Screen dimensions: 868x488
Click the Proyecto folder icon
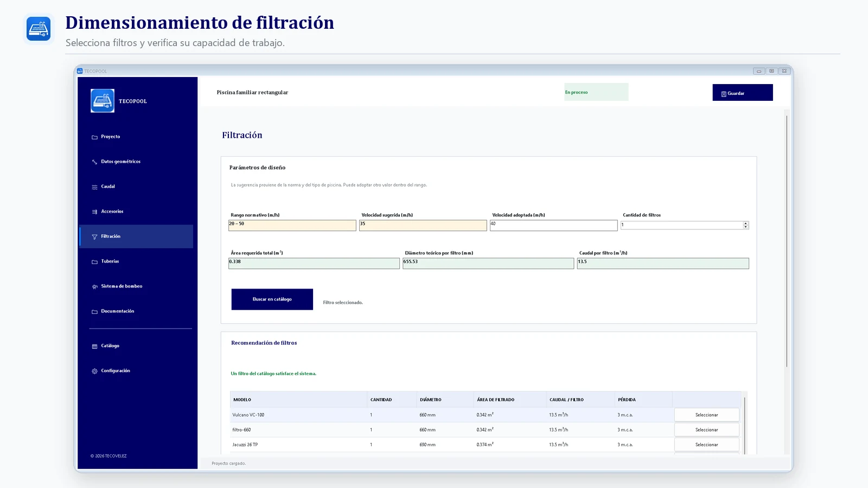[x=94, y=137]
